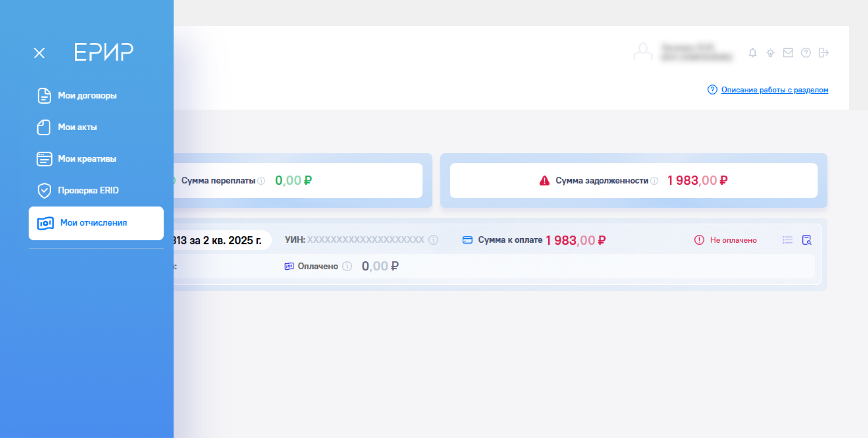Click the ЕРИР logo
This screenshot has width=868, height=438.
click(x=104, y=52)
